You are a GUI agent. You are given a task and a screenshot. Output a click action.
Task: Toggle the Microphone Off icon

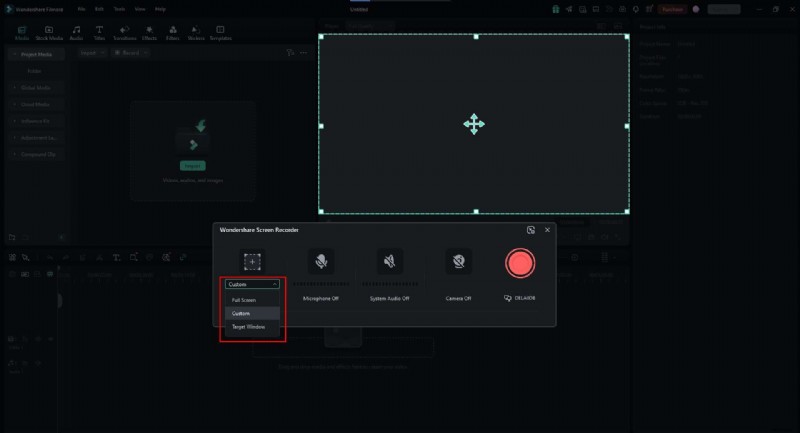pyautogui.click(x=321, y=262)
